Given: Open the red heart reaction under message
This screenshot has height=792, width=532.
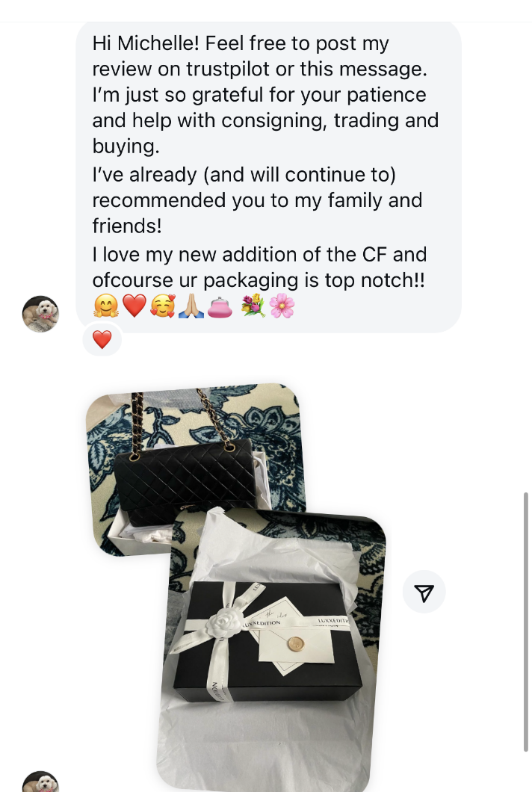Looking at the screenshot, I should coord(102,339).
